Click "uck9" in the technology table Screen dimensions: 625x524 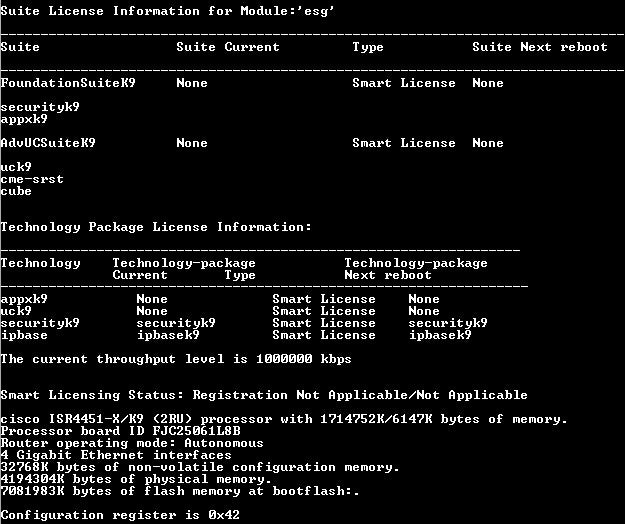16,311
